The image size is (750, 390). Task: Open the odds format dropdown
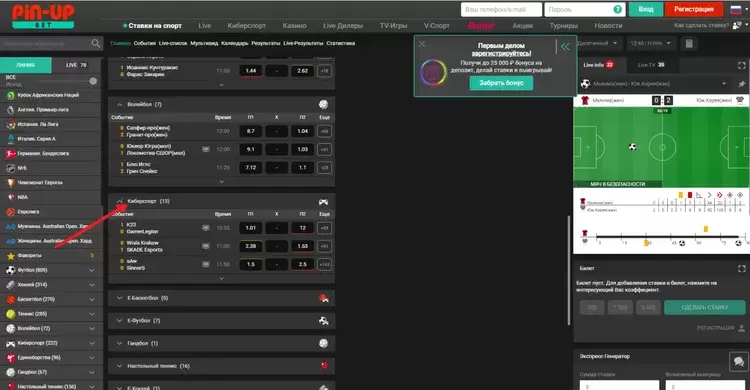point(597,43)
